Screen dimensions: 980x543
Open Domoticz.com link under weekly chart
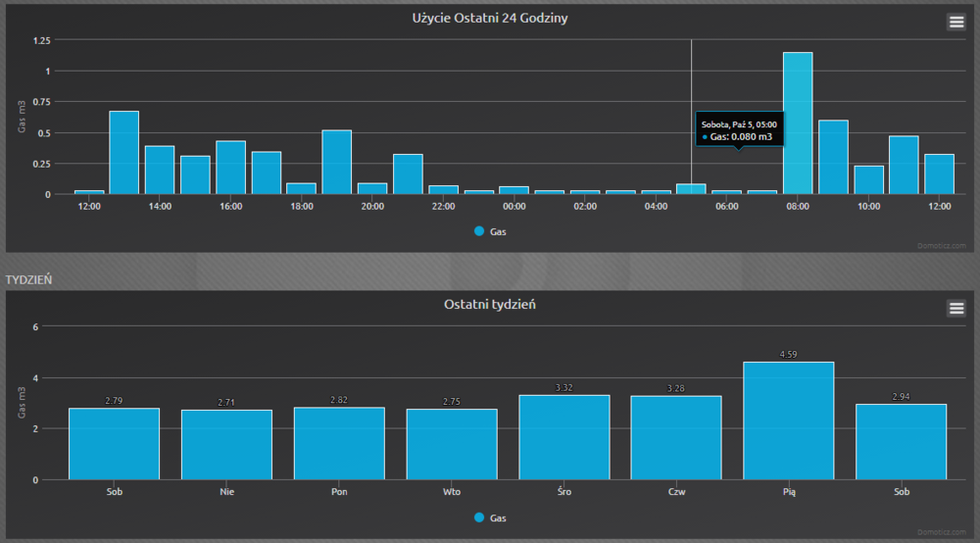pos(943,531)
